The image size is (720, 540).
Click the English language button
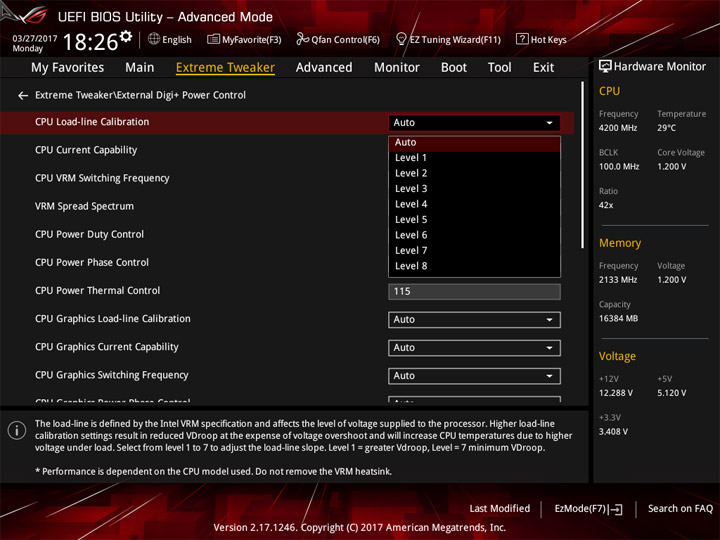pyautogui.click(x=170, y=39)
